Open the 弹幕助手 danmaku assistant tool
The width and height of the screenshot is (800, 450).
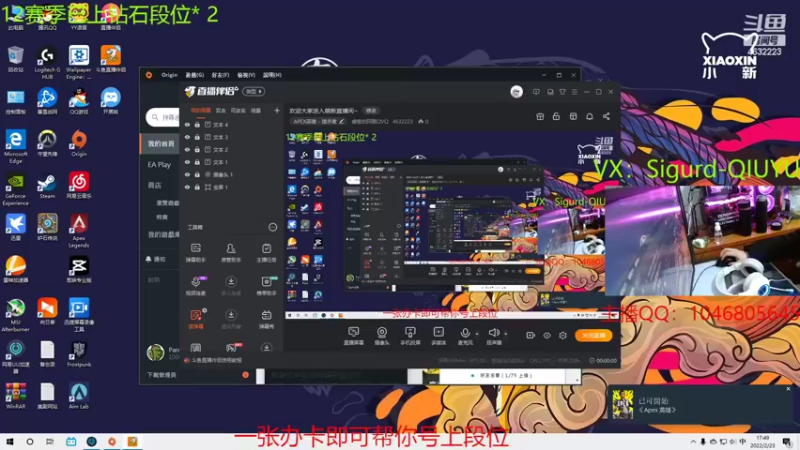tap(195, 253)
